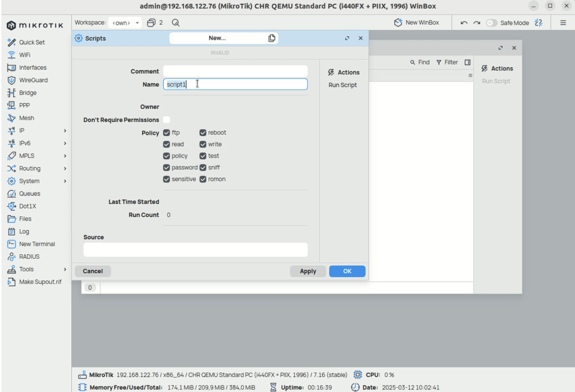This screenshot has height=392, width=575.
Task: Open WireGuard in the sidebar
Action: (x=33, y=80)
